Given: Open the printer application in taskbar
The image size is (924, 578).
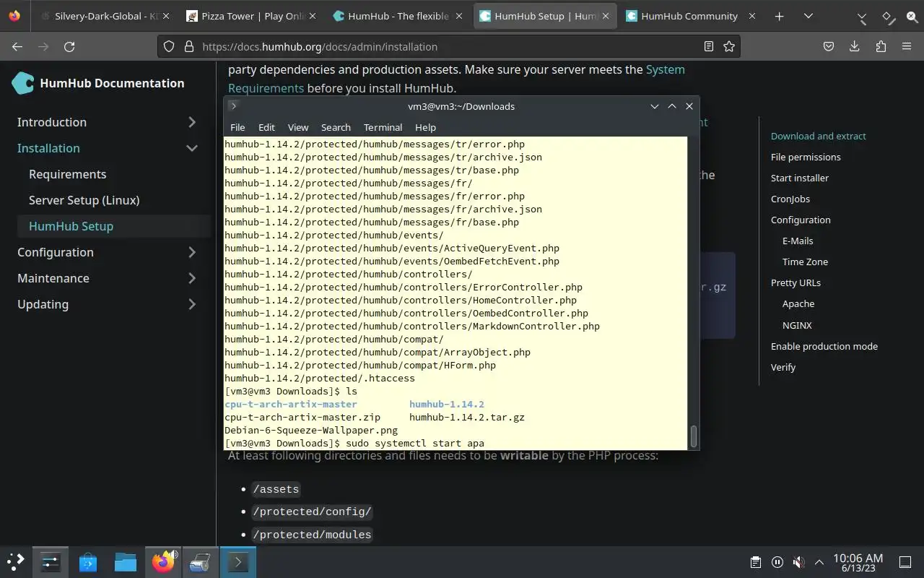Looking at the screenshot, I should click(200, 561).
